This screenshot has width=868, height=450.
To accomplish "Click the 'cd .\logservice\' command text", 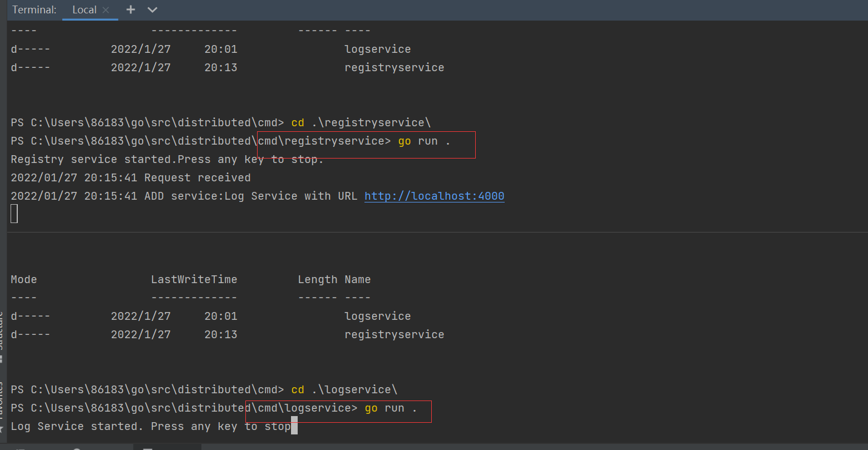I will (x=344, y=389).
